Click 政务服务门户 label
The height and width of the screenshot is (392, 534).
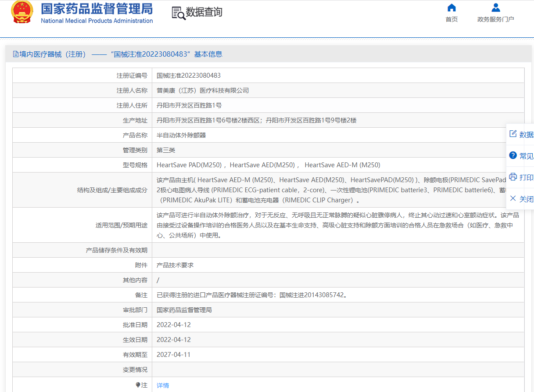(x=496, y=19)
